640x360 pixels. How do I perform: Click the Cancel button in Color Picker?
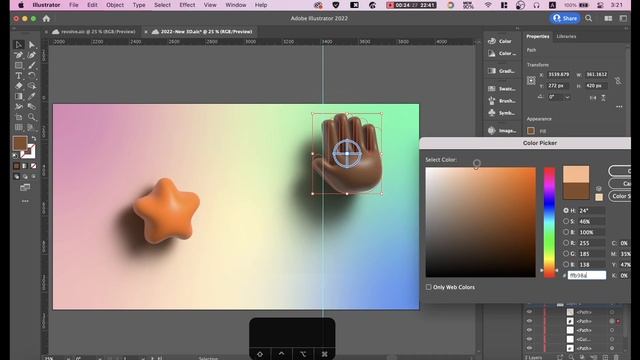[620, 184]
